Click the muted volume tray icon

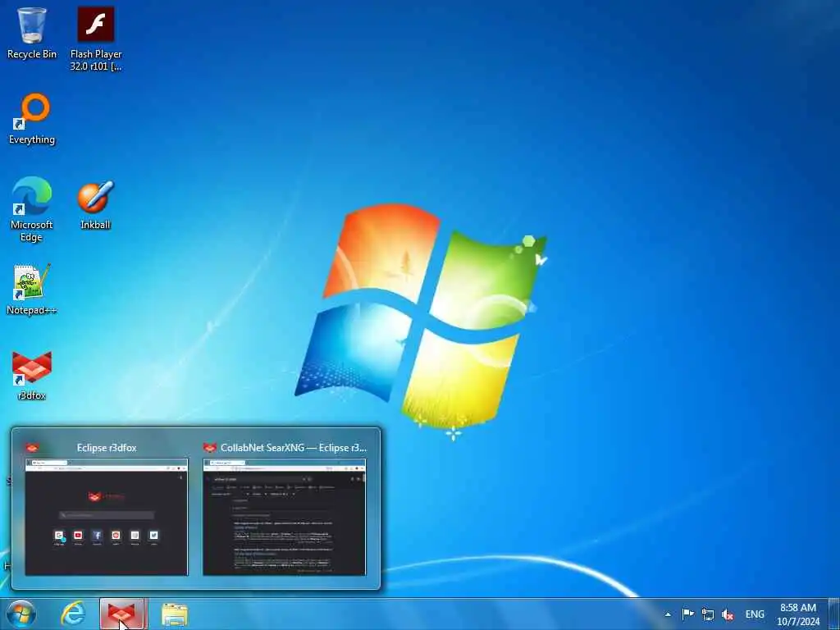pos(728,614)
